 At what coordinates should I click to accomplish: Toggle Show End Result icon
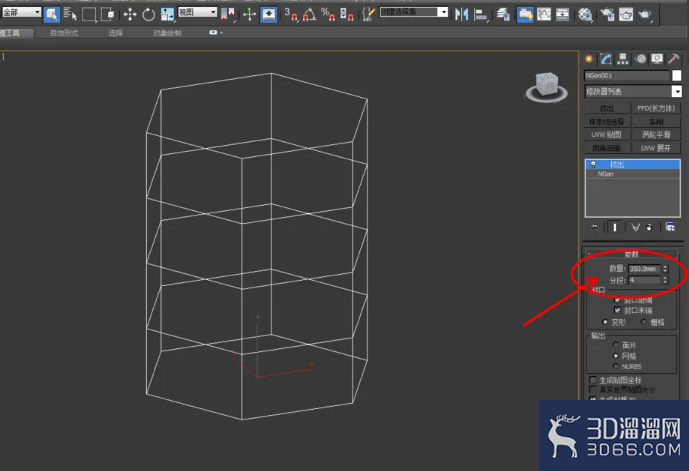point(615,227)
